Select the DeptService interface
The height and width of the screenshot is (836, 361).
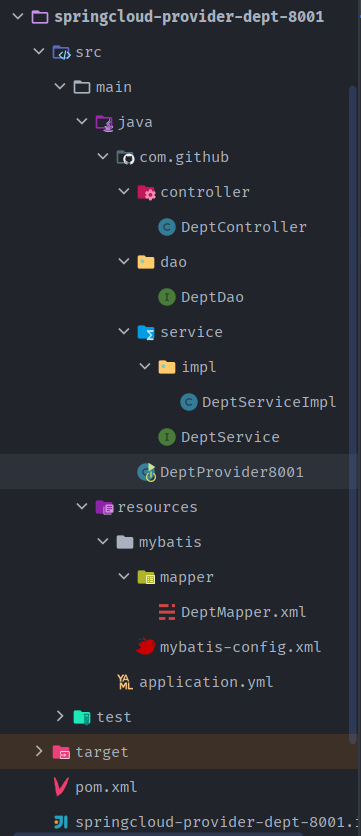230,437
